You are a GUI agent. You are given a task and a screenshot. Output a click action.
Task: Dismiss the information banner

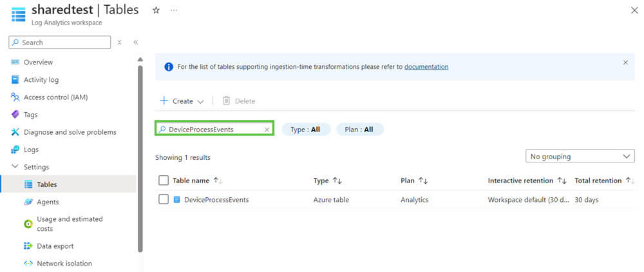tap(625, 63)
